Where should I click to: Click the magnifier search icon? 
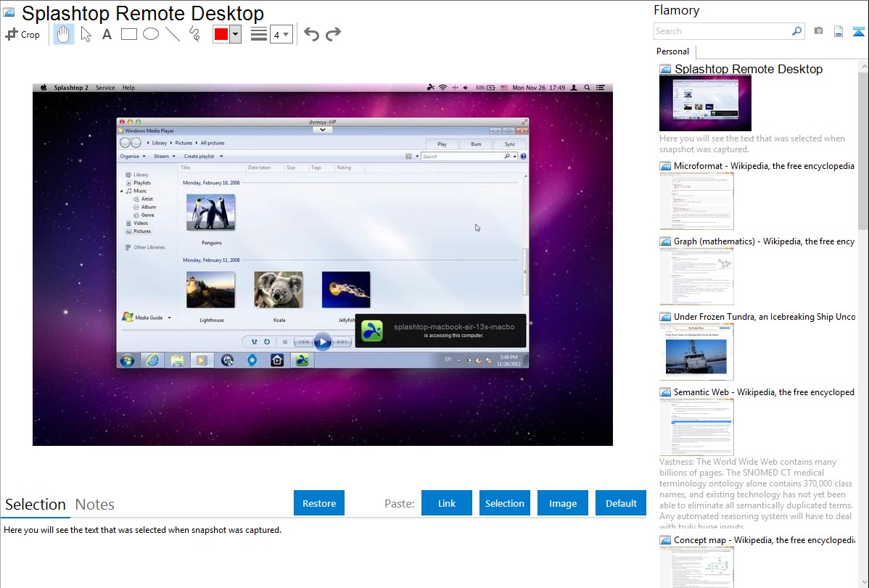pos(796,31)
